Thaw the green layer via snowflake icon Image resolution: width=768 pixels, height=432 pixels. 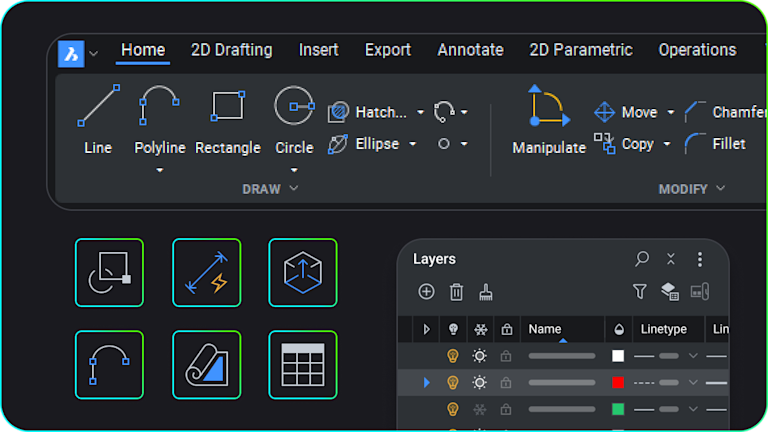click(x=480, y=409)
